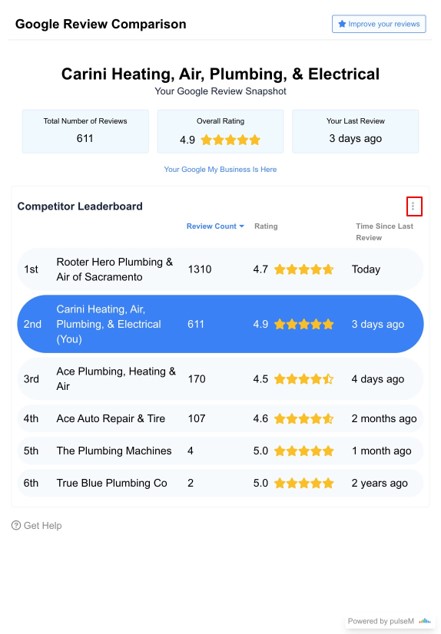Click the star icon in Improve your reviews
441x634 pixels.
click(x=342, y=24)
